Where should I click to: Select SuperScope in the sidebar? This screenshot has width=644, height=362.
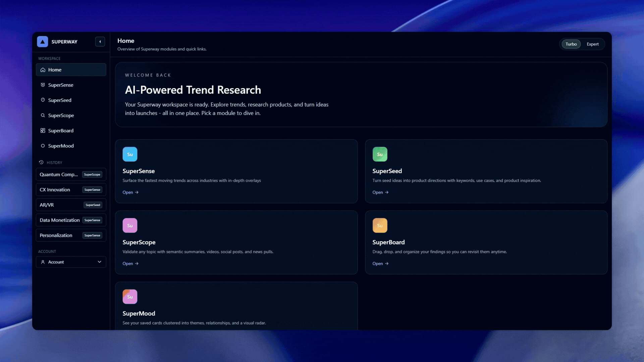(61, 116)
